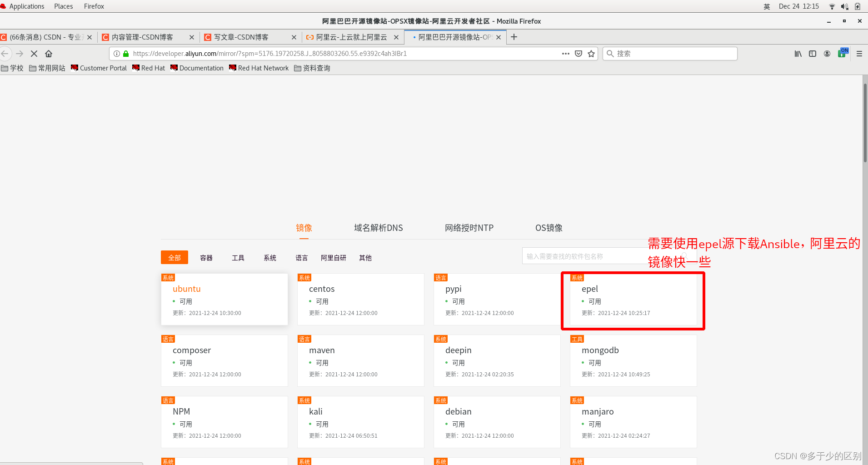868x465 pixels.
Task: Open the 学校 bookmarks folder
Action: (12, 68)
